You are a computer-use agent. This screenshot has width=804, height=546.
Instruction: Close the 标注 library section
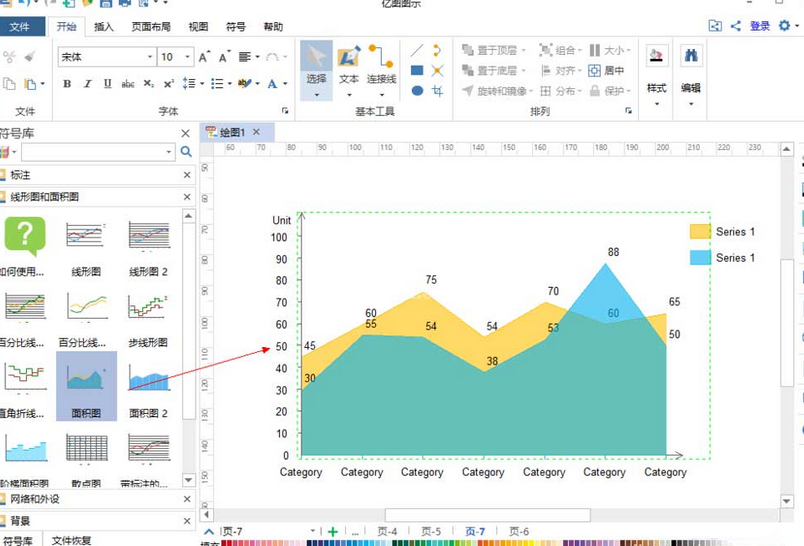(x=187, y=175)
